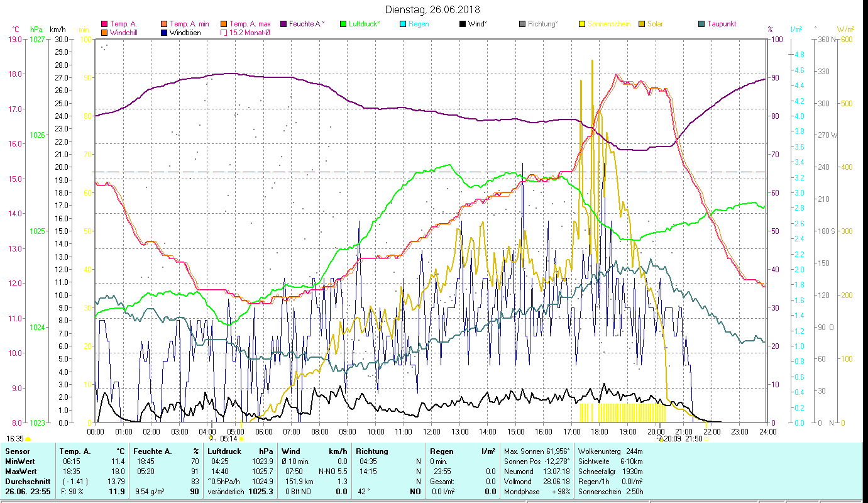Click the maximum temperature value '18.0'

tap(118, 472)
